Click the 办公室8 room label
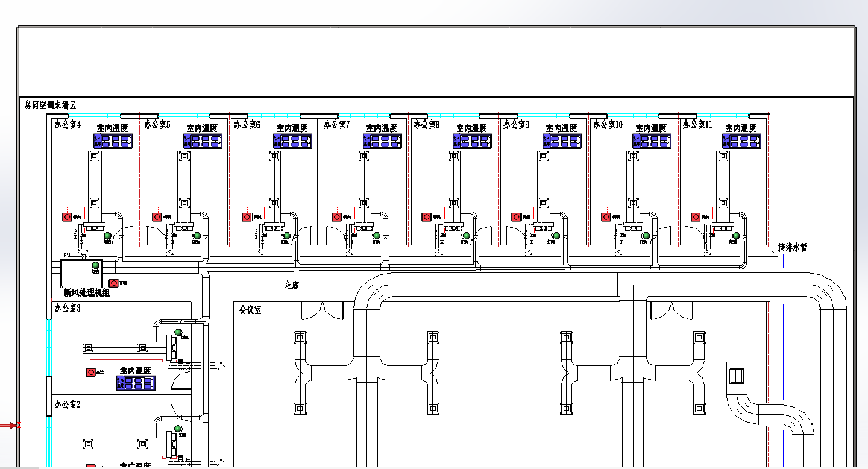This screenshot has height=469, width=868. pos(427,125)
